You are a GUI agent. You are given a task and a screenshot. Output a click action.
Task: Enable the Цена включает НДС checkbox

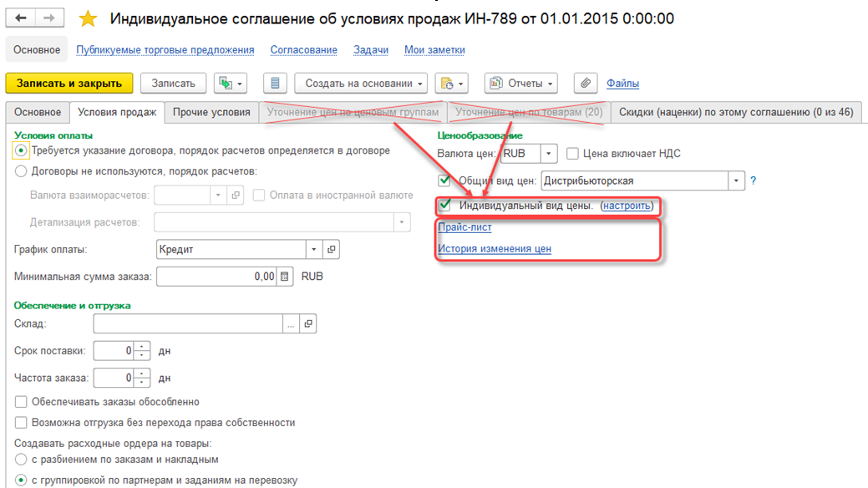coord(572,152)
